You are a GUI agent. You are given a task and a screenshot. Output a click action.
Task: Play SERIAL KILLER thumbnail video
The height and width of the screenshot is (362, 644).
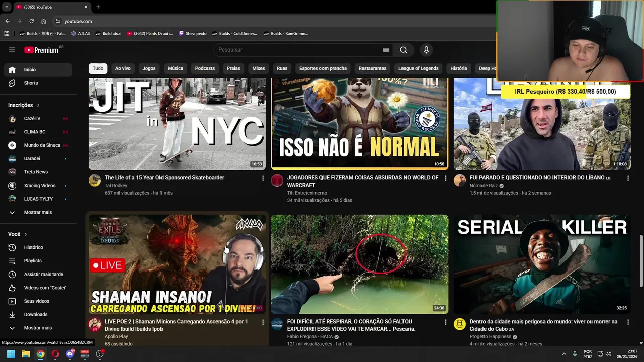[542, 264]
